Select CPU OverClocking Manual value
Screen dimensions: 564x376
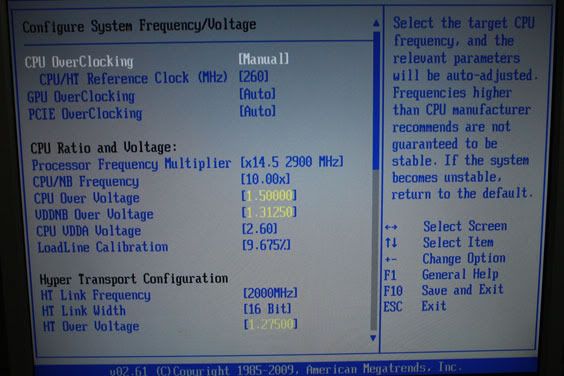pyautogui.click(x=263, y=59)
